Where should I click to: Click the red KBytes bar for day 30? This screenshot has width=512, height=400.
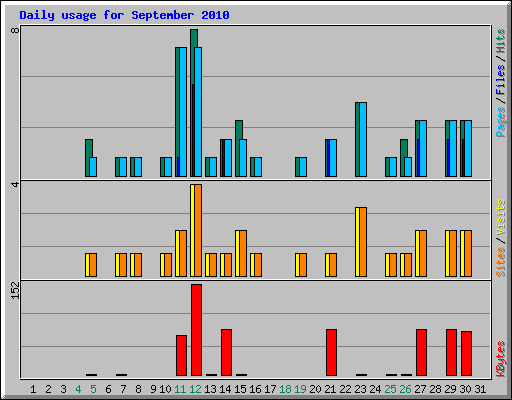tap(466, 354)
